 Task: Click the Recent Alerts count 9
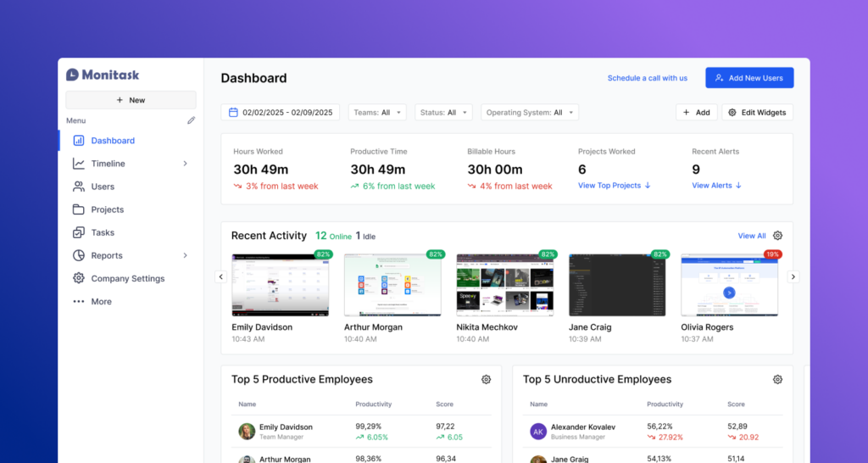pos(696,170)
